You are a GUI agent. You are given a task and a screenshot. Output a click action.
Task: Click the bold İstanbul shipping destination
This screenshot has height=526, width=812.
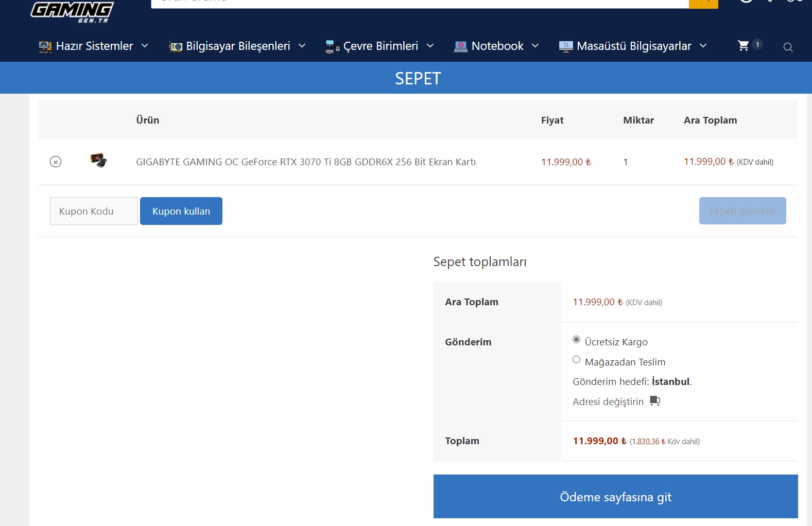click(670, 381)
